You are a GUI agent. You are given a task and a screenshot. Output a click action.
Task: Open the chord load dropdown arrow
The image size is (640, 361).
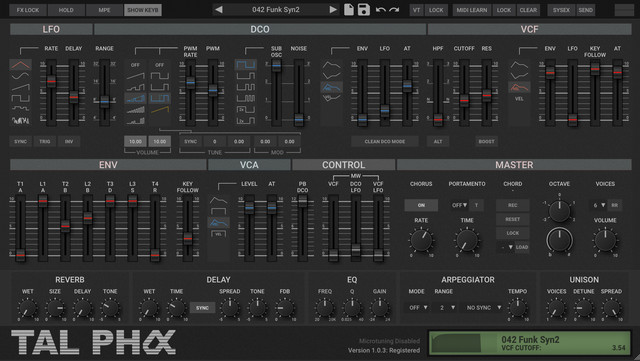click(510, 247)
